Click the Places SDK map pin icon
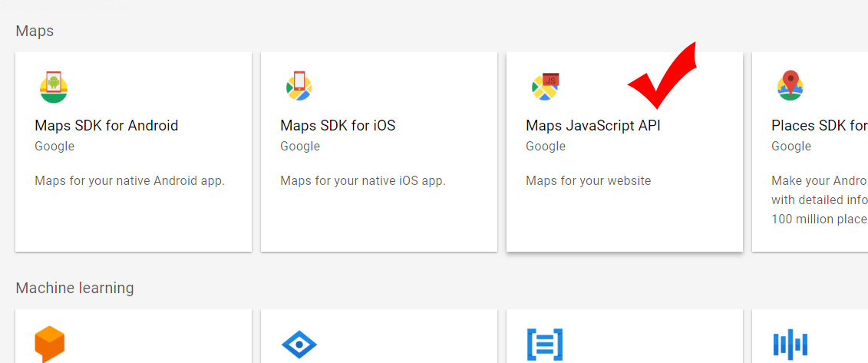 pos(790,86)
